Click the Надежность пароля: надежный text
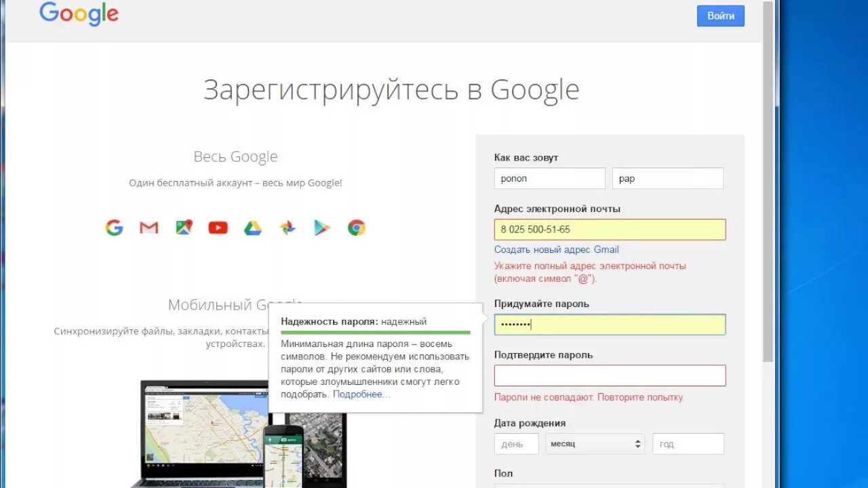The width and height of the screenshot is (868, 488). (x=354, y=321)
